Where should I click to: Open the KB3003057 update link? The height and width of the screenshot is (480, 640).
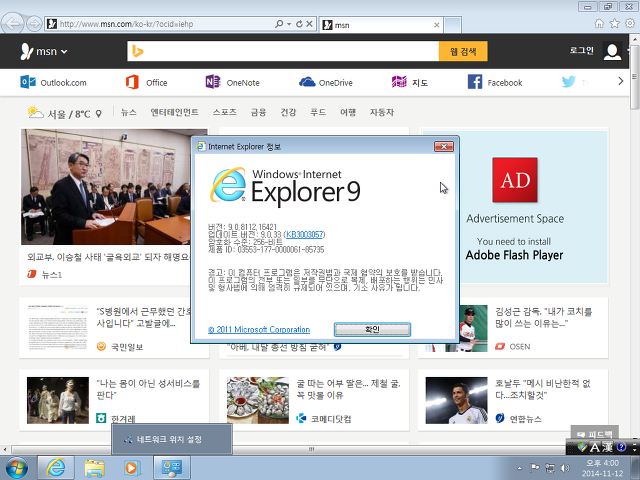[x=304, y=234]
